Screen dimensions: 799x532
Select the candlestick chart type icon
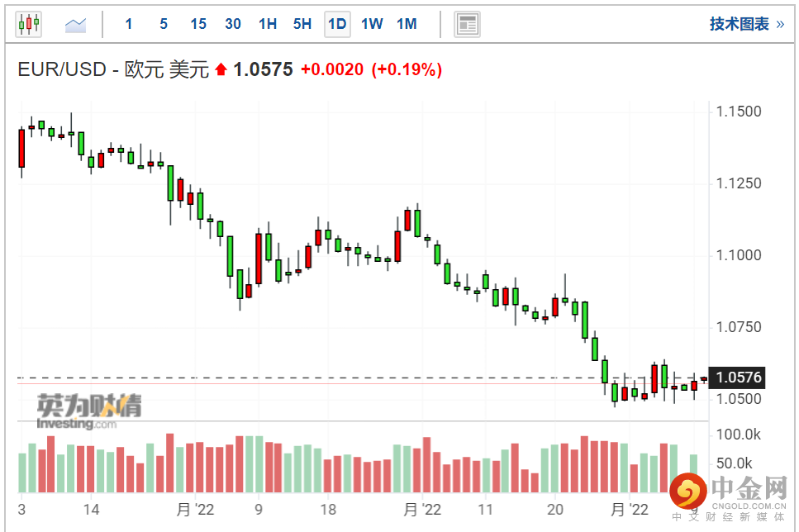tap(28, 24)
